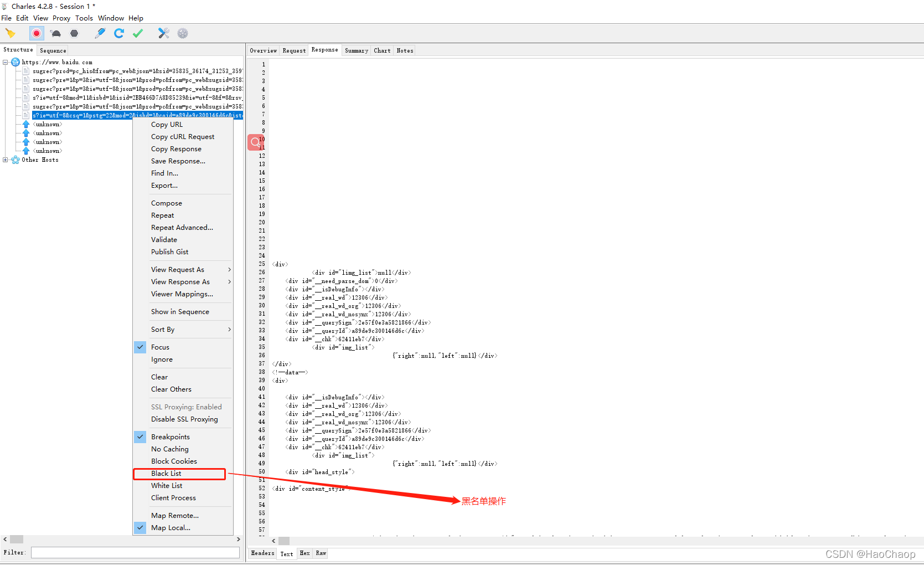Enable the White List option

167,486
